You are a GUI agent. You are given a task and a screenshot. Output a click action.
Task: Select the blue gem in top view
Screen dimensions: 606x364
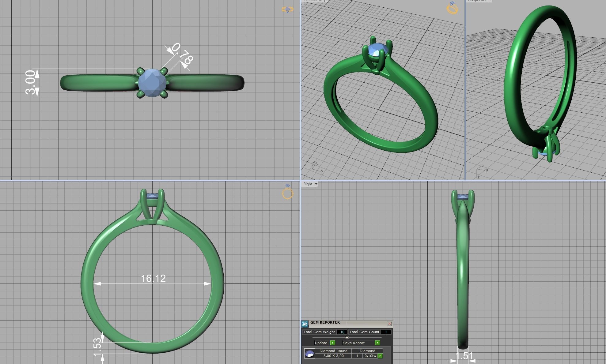[152, 83]
